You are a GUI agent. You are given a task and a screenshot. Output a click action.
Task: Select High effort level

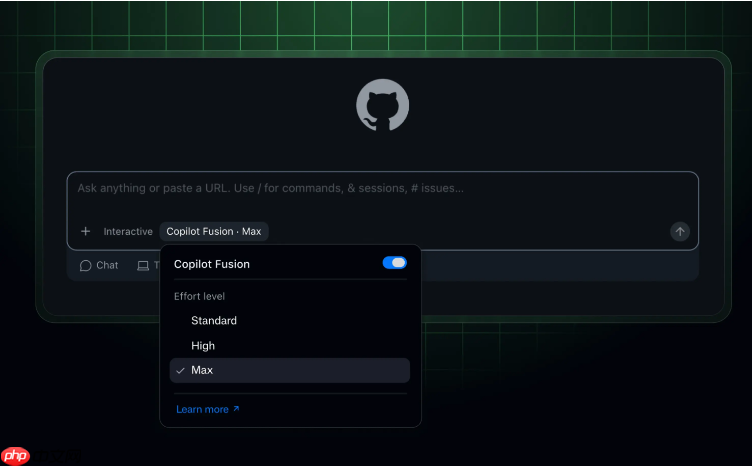pyautogui.click(x=290, y=346)
